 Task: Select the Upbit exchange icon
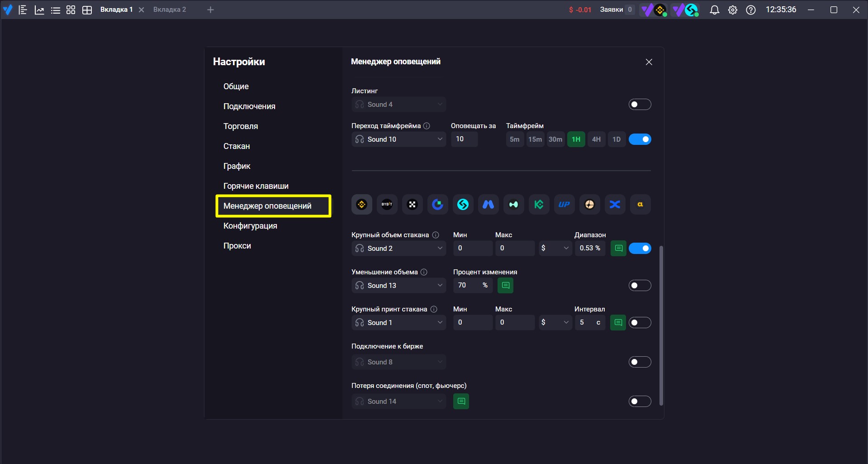click(564, 204)
